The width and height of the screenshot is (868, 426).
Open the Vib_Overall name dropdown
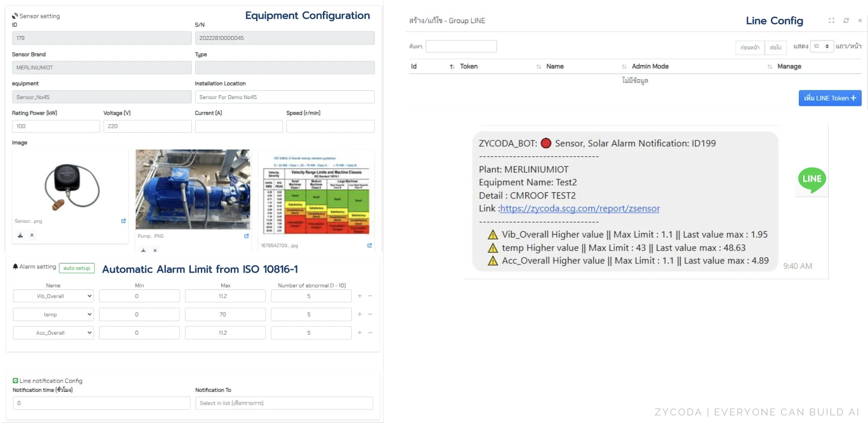click(x=53, y=296)
